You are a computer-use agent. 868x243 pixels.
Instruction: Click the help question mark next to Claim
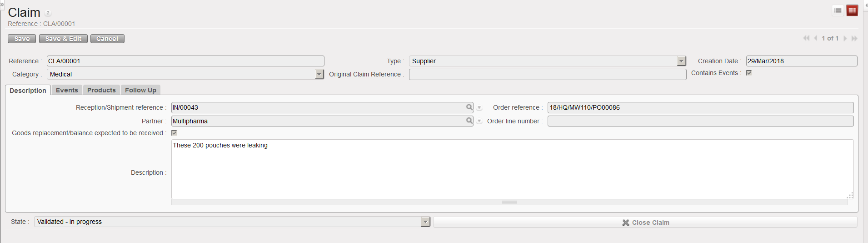click(x=48, y=13)
